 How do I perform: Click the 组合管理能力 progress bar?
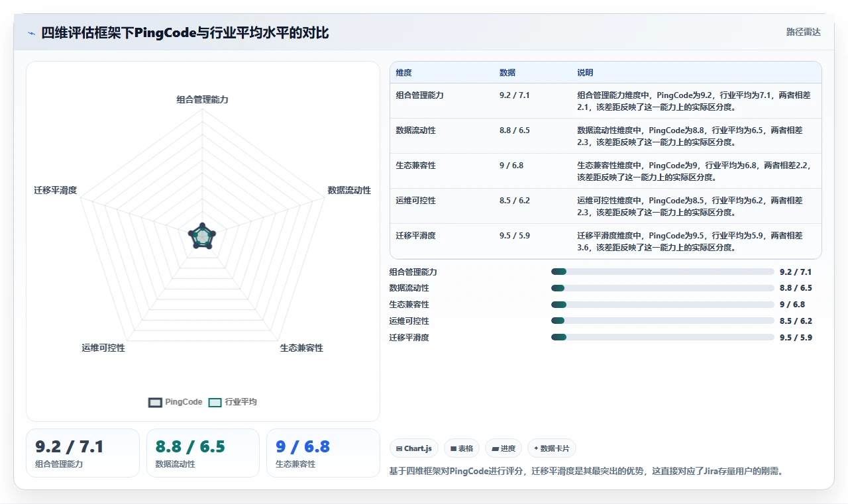662,272
